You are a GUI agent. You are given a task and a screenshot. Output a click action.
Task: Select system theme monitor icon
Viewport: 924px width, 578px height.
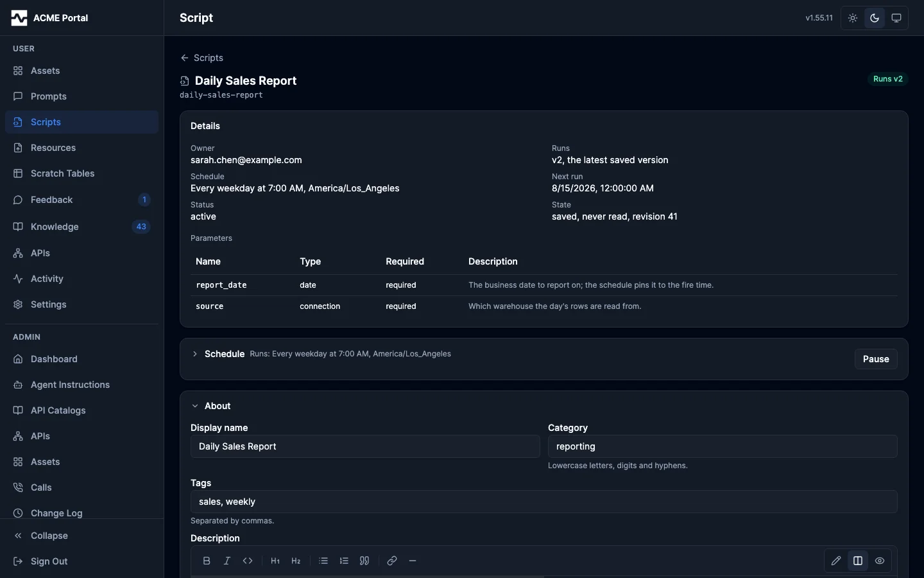[x=896, y=18]
